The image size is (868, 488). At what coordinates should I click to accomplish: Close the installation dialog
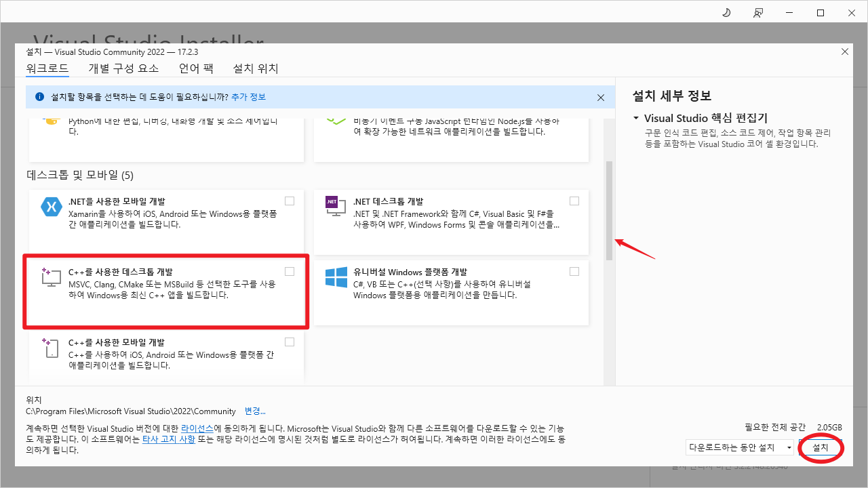click(844, 52)
